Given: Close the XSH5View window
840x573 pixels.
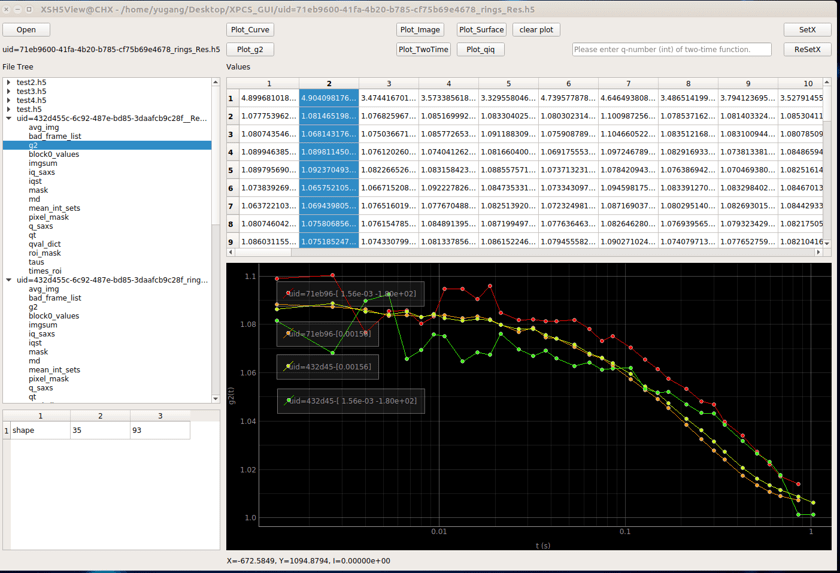Looking at the screenshot, I should coord(6,10).
